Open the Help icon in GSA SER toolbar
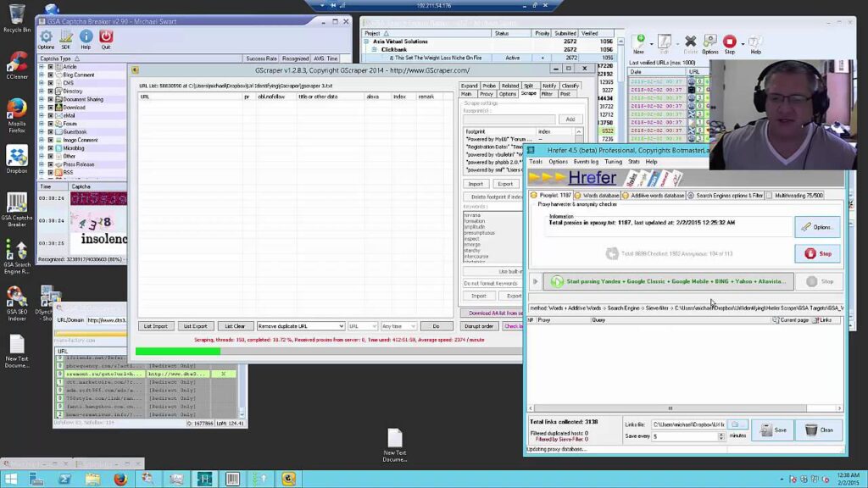 pyautogui.click(x=755, y=44)
